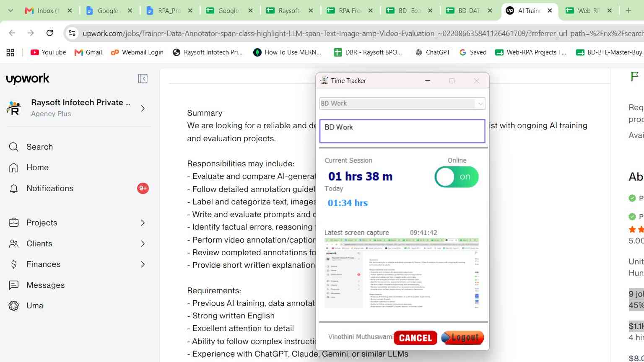This screenshot has height=362, width=644.
Task: Open Messages icon in sidebar
Action: [x=14, y=285]
